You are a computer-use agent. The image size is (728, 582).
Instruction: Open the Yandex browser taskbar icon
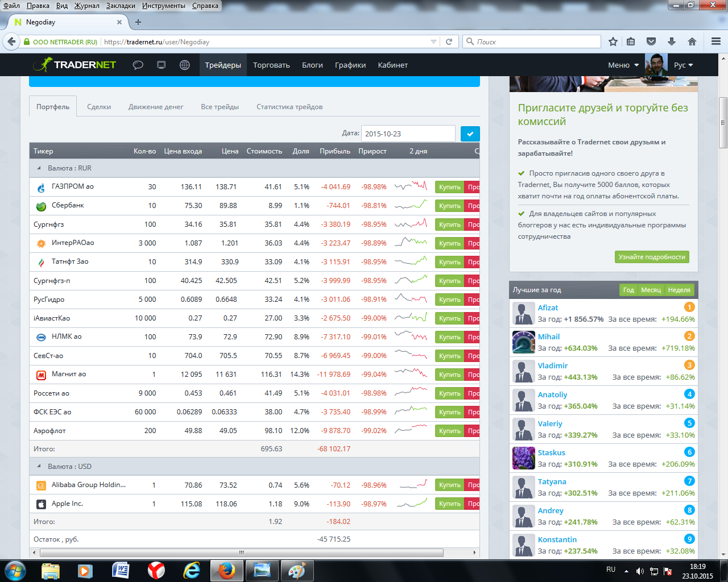[x=156, y=570]
